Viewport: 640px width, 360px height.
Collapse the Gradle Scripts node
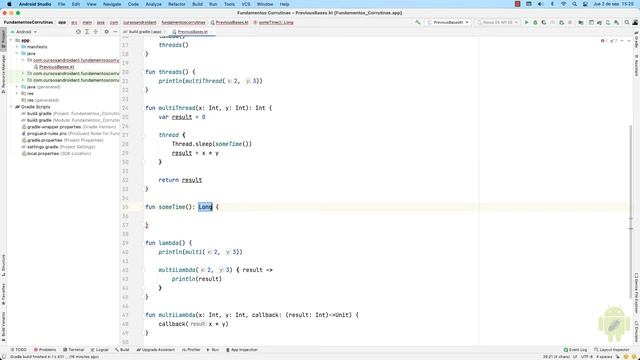click(12, 107)
